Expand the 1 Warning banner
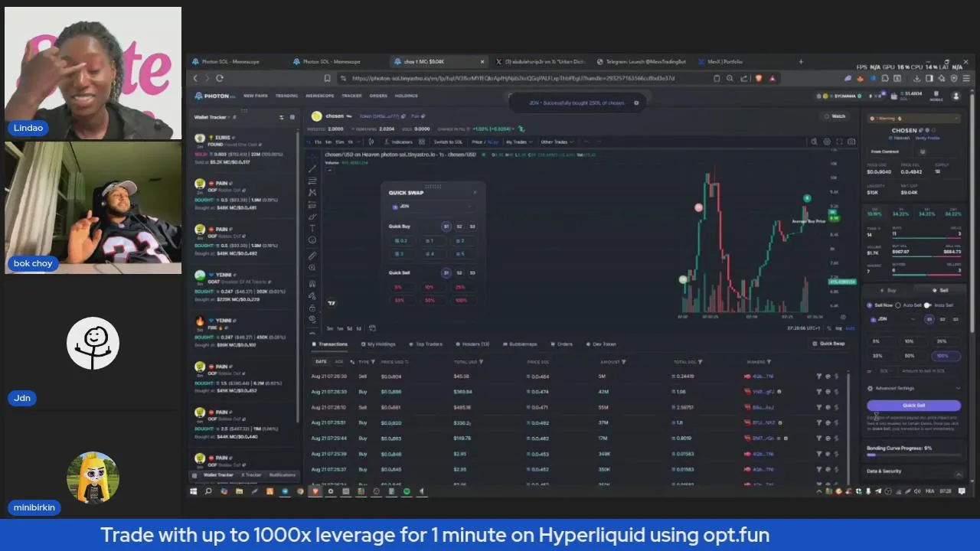This screenshot has width=980, height=551. pyautogui.click(x=914, y=119)
